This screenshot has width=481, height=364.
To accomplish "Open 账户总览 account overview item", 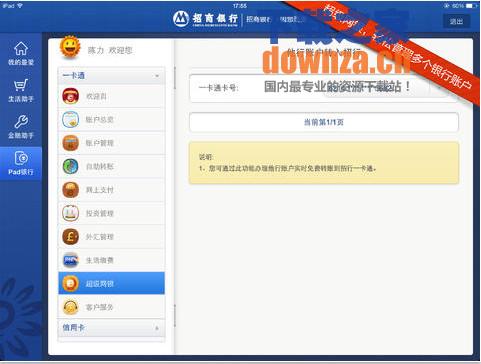I will pyautogui.click(x=111, y=119).
